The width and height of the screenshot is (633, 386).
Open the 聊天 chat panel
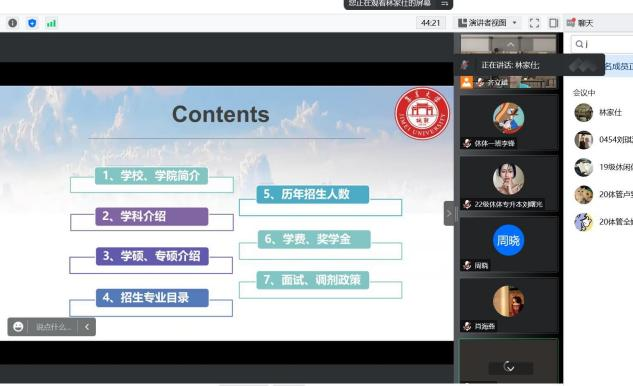tap(579, 23)
